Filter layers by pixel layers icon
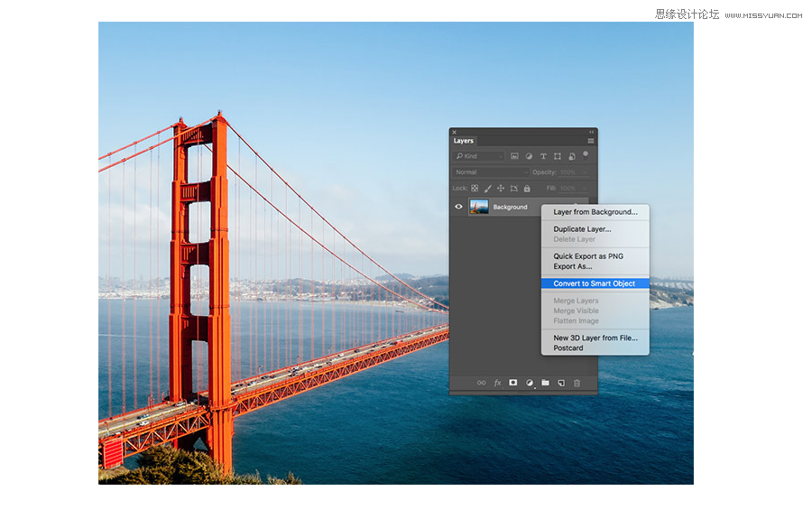812x510 pixels. coord(514,156)
